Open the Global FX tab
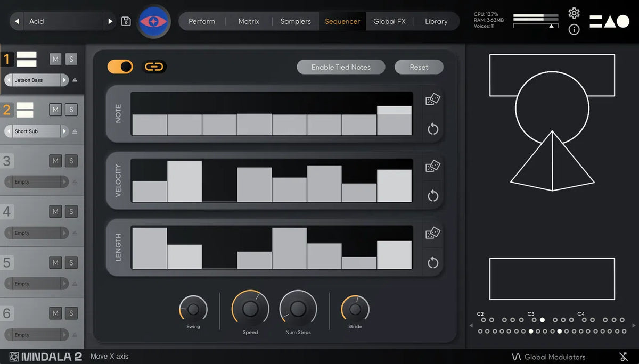Screen dimensions: 639x364 coord(389,21)
